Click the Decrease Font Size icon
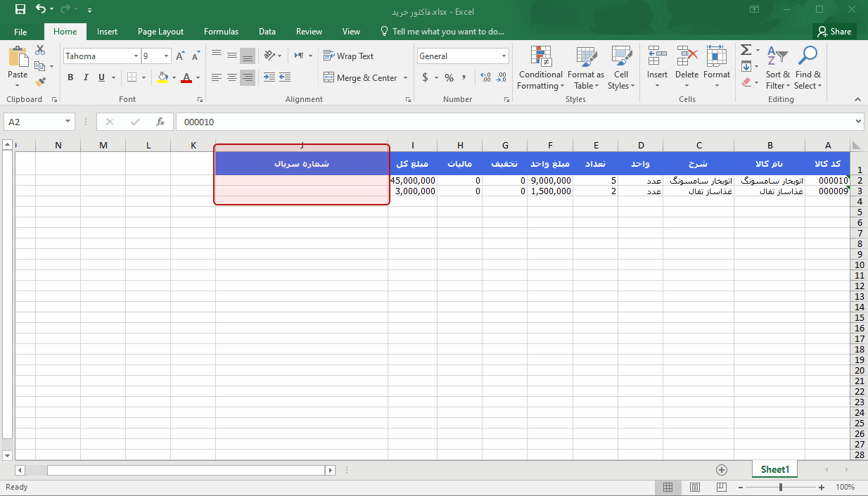The height and width of the screenshot is (496, 868). pyautogui.click(x=196, y=56)
